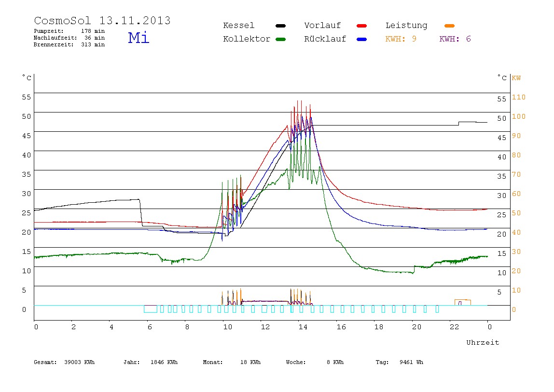Click the orange "90" KW axis tick
The width and height of the screenshot is (554, 392).
click(x=516, y=136)
